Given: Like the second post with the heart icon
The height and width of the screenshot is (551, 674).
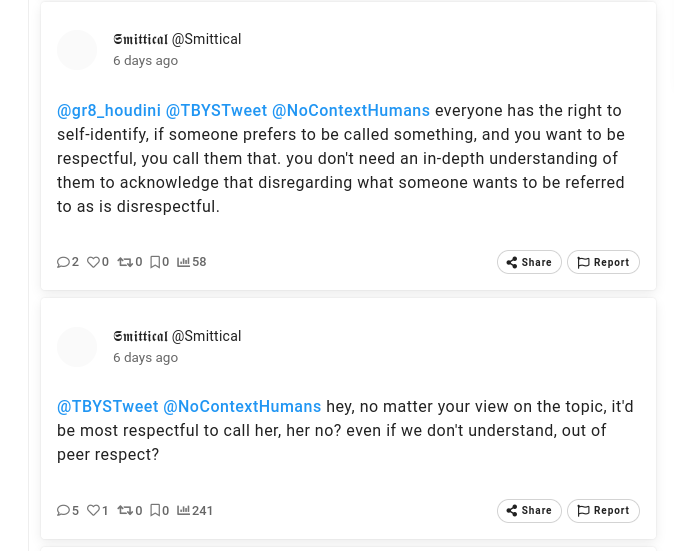Looking at the screenshot, I should [93, 510].
